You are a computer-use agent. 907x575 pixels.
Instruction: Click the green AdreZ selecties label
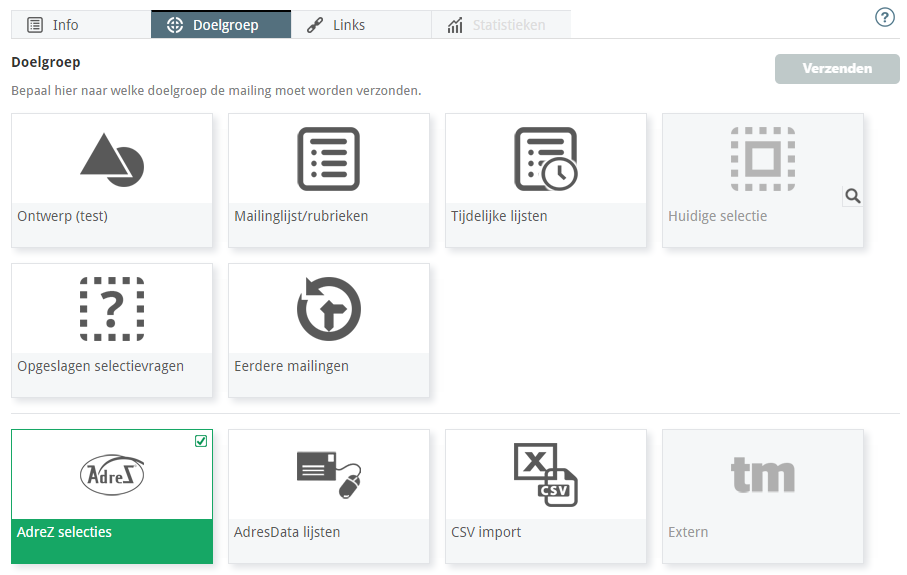tap(65, 532)
